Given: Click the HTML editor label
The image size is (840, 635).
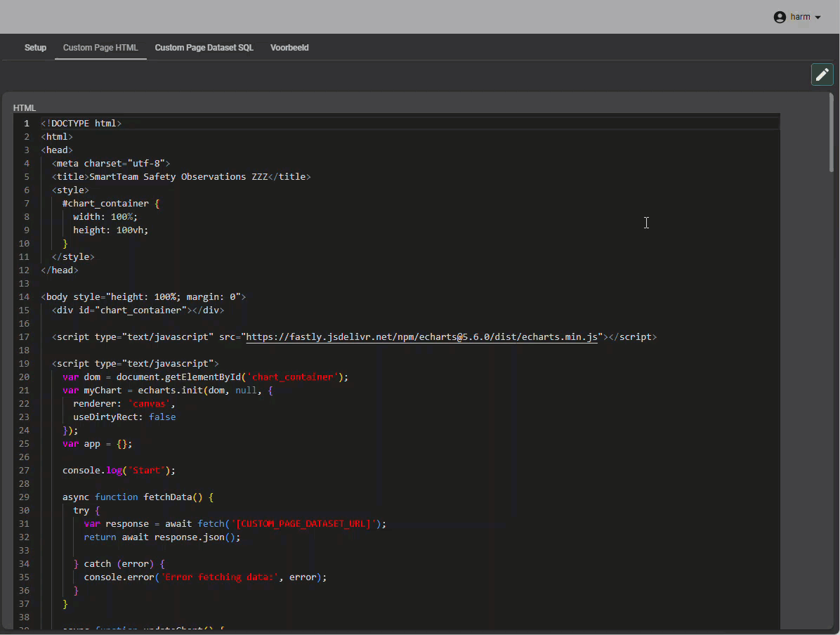Looking at the screenshot, I should [x=25, y=108].
